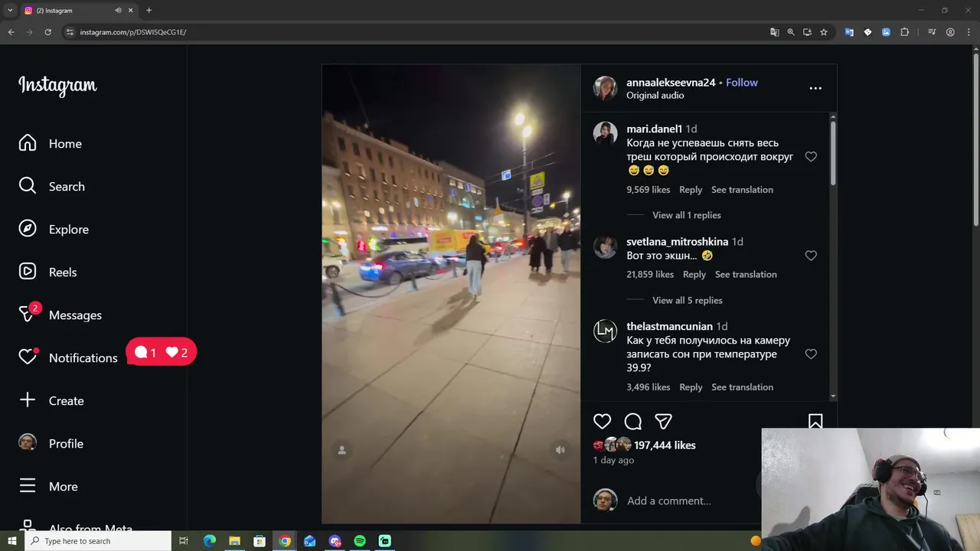Open thelastmancunian username link
This screenshot has width=980, height=551.
[669, 327]
